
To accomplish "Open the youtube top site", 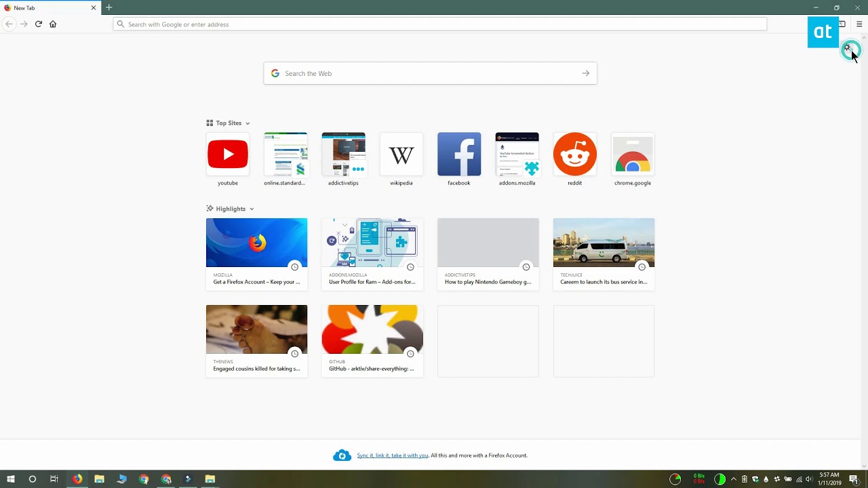I will [x=228, y=159].
